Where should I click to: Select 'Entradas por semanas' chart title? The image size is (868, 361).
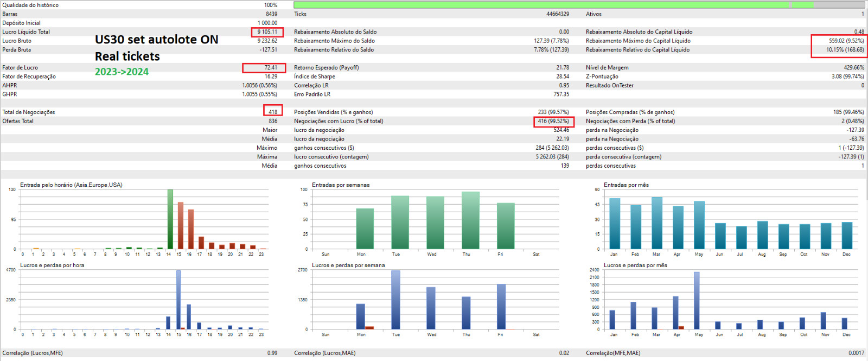(341, 185)
